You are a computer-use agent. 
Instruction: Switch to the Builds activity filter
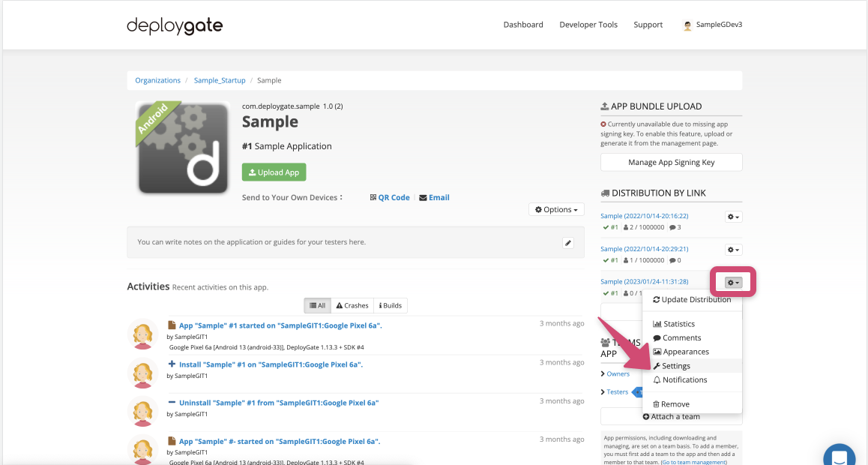coord(391,305)
